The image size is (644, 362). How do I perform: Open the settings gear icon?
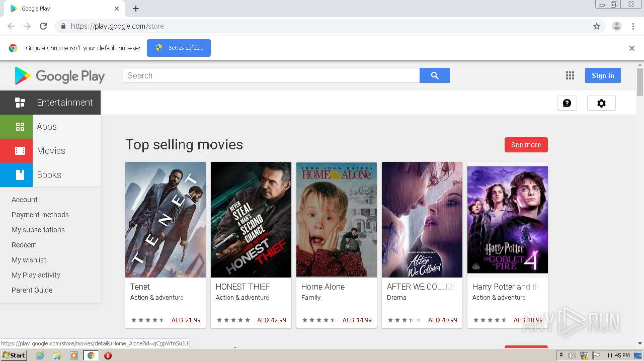coord(601,103)
